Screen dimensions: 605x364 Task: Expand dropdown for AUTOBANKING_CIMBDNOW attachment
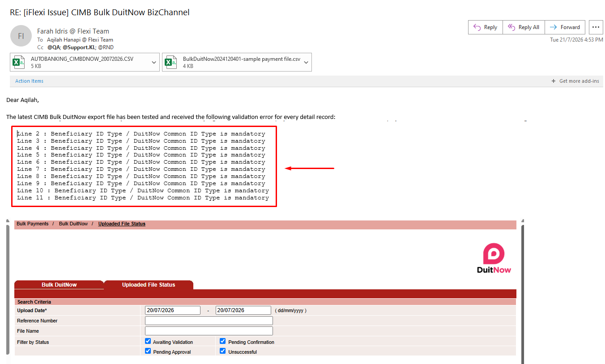click(x=154, y=62)
